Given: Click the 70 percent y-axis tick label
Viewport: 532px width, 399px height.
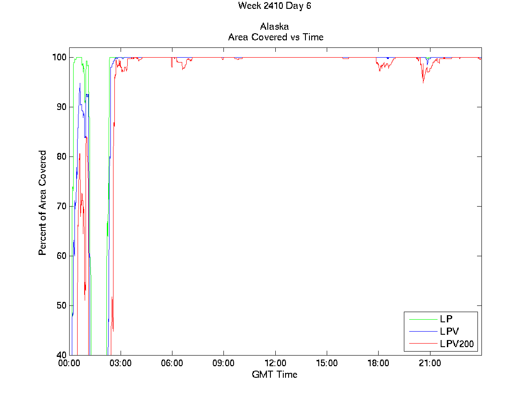Looking at the screenshot, I should [62, 206].
